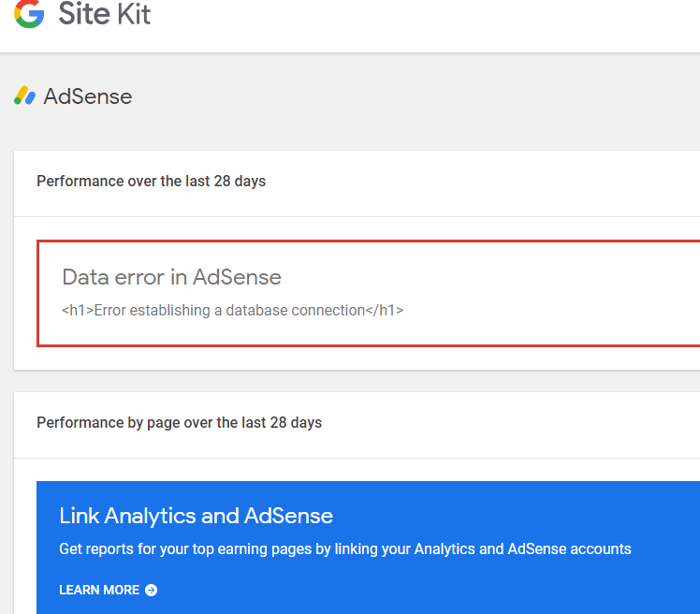Click the word 'Kit' in the header
Viewport: 700px width, 614px height.
click(132, 14)
